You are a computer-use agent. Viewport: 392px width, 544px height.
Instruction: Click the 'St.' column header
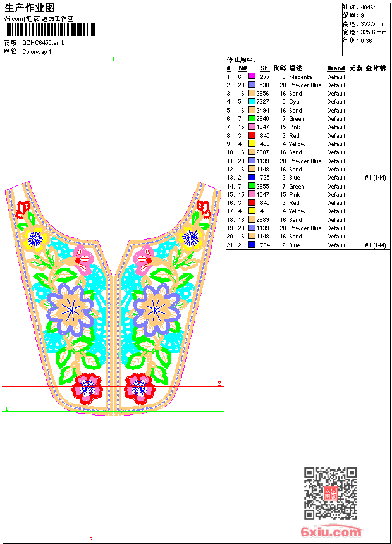pyautogui.click(x=265, y=68)
